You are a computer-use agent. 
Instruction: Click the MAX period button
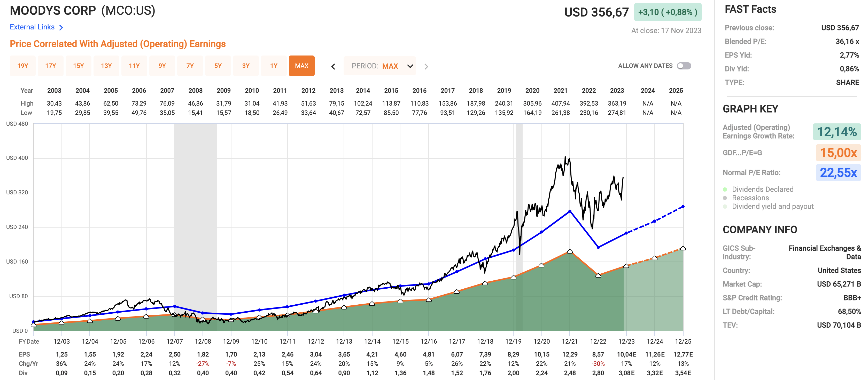coord(301,66)
